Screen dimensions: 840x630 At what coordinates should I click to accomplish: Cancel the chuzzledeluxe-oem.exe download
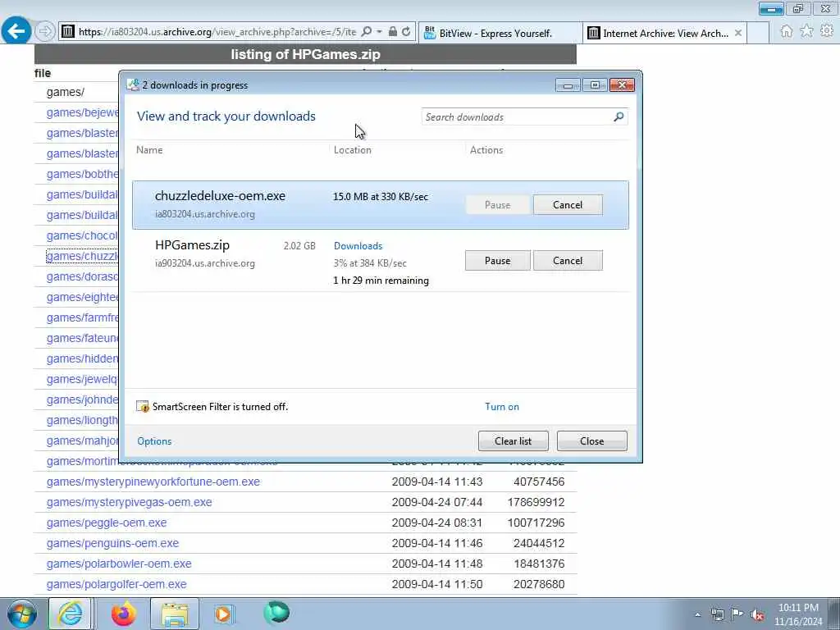click(568, 204)
